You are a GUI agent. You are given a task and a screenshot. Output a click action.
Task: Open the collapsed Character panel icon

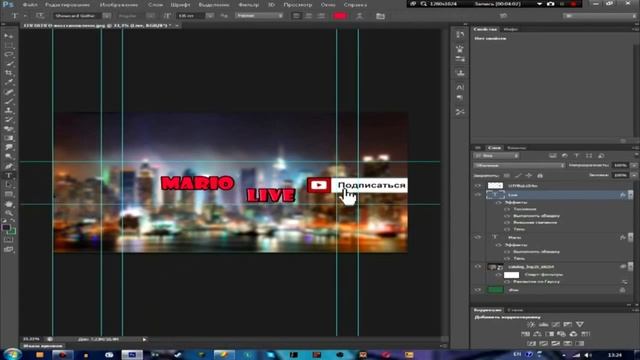point(460,87)
